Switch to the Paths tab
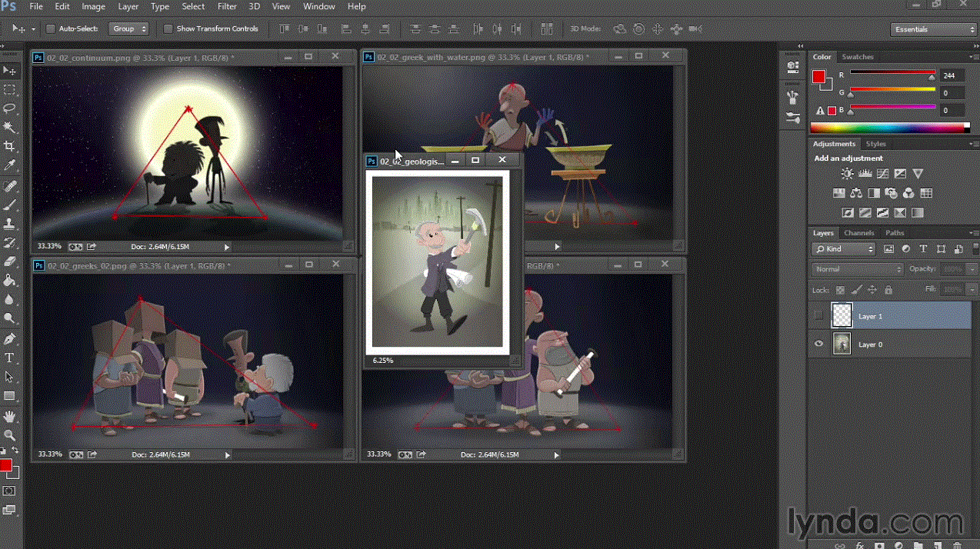 pos(895,233)
